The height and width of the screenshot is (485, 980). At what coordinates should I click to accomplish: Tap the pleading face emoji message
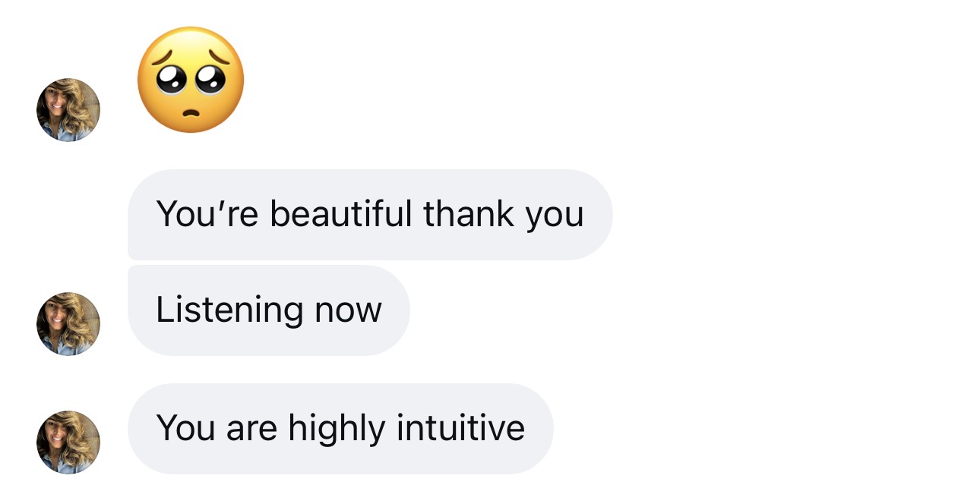[x=191, y=80]
